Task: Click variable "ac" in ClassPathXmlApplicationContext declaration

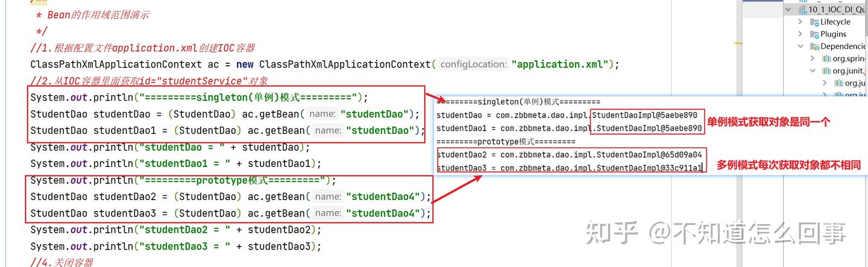Action: (x=213, y=64)
